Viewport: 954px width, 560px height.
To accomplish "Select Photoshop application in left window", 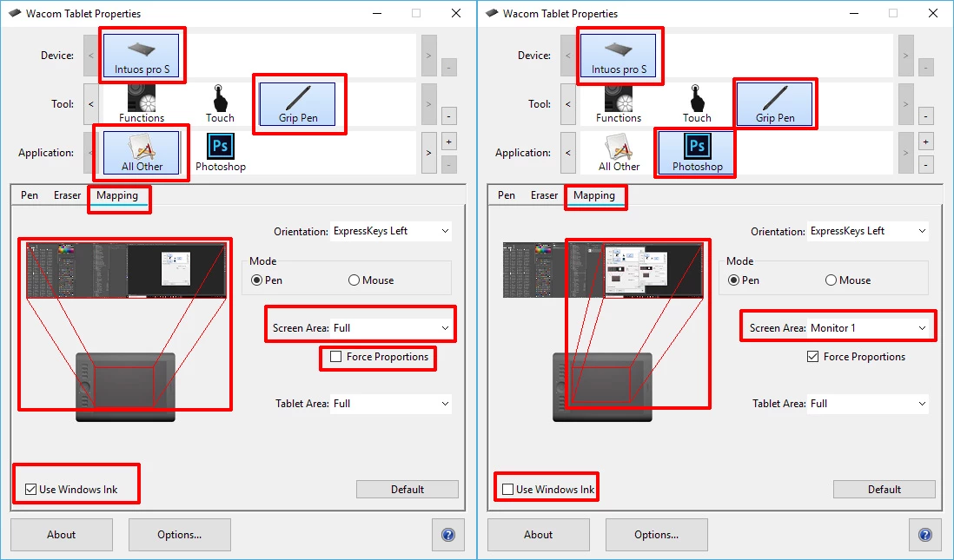I will [220, 153].
